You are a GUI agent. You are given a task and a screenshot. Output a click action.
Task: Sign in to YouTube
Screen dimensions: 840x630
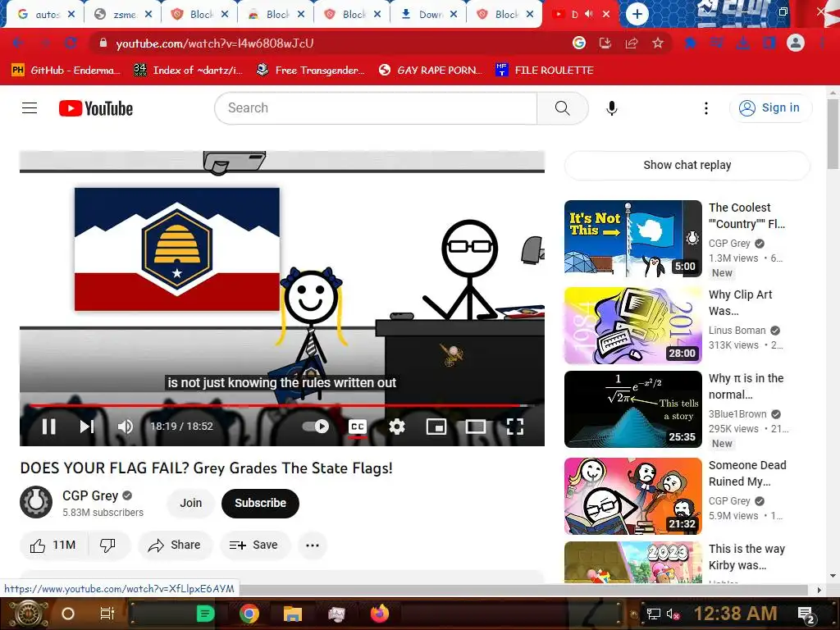tap(770, 108)
